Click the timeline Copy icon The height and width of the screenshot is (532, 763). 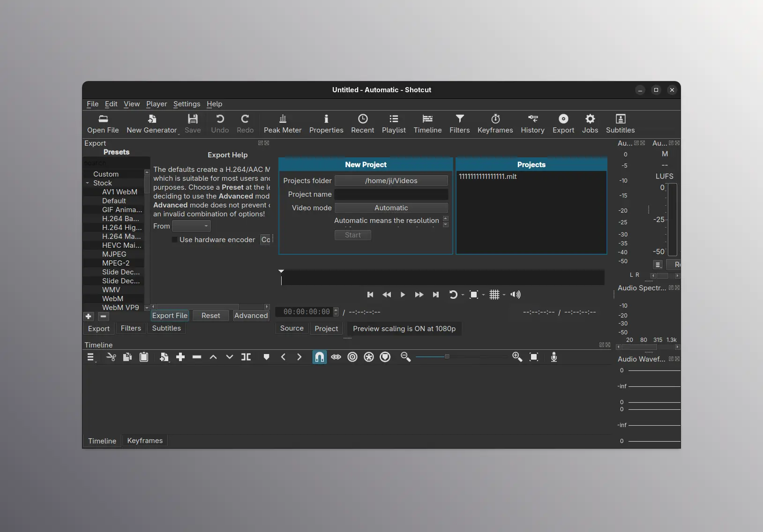point(127,357)
